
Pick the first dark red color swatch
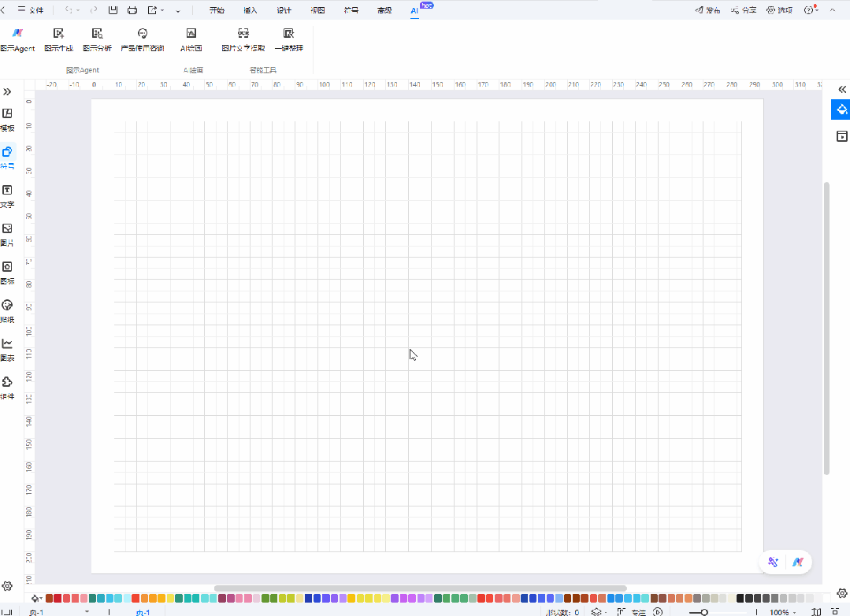click(50, 598)
